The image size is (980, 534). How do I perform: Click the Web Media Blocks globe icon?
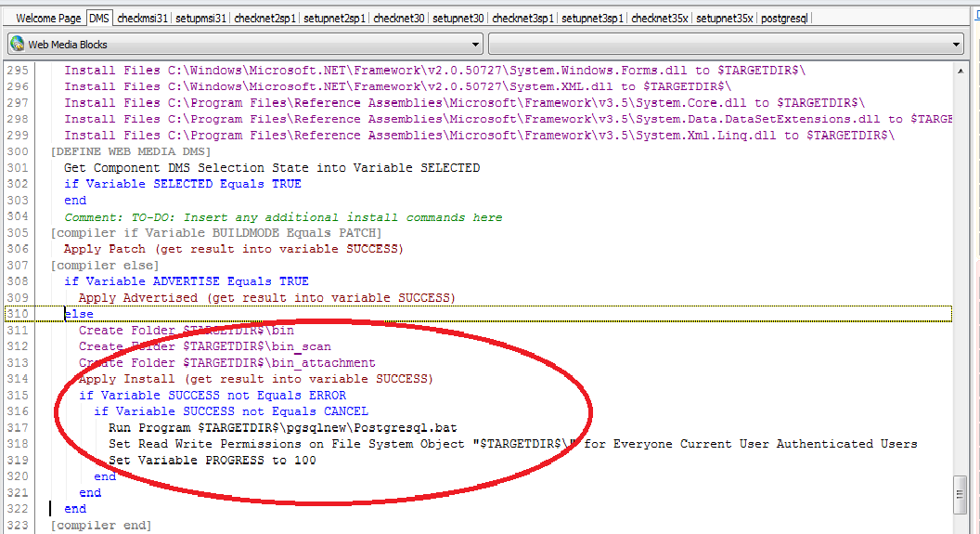coord(18,44)
